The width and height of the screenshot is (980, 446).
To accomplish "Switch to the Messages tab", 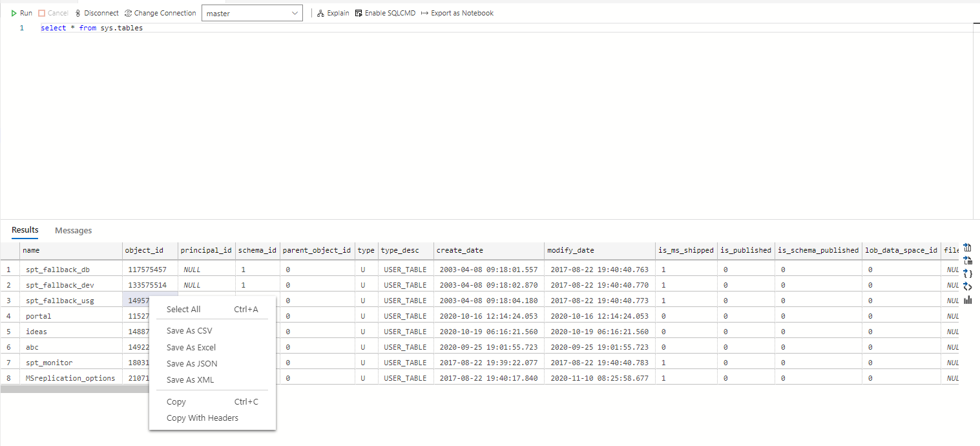I will [x=73, y=230].
